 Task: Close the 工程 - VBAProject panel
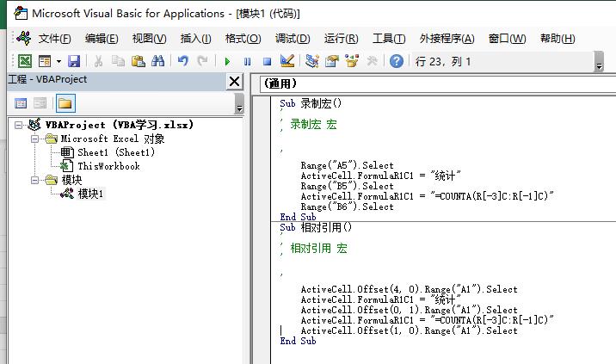click(x=235, y=82)
